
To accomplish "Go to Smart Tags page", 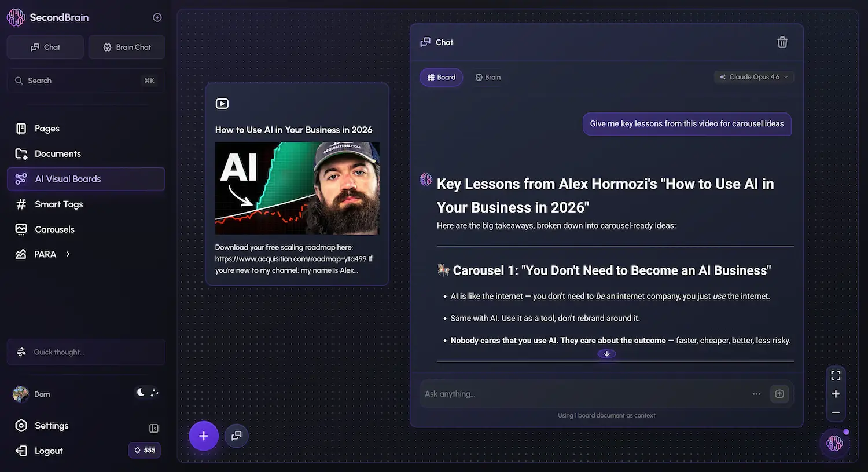I will pyautogui.click(x=58, y=204).
